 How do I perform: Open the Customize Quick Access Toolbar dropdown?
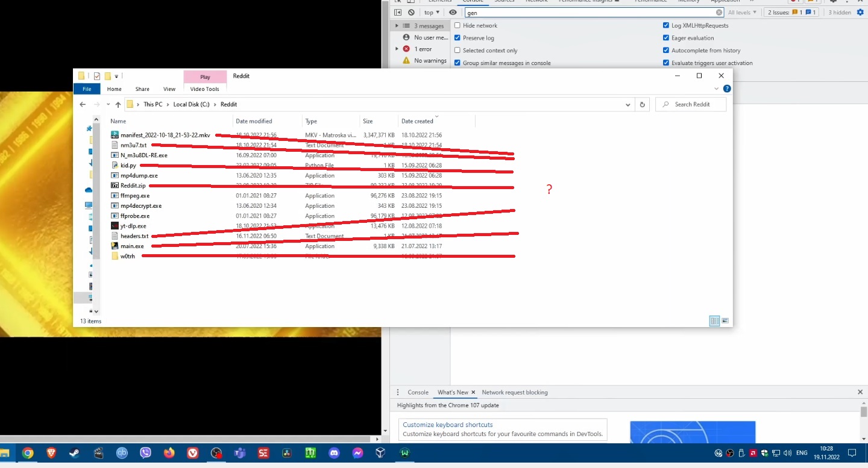tap(116, 76)
